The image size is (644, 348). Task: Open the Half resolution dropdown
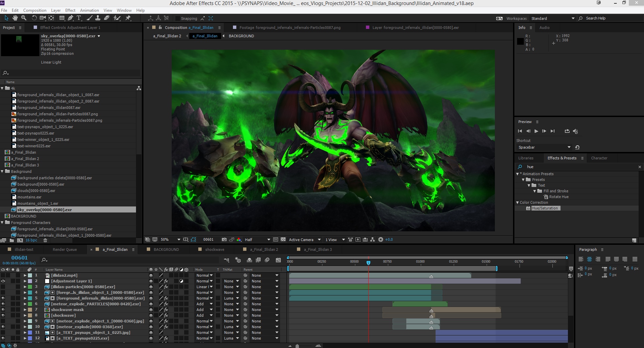pos(257,239)
